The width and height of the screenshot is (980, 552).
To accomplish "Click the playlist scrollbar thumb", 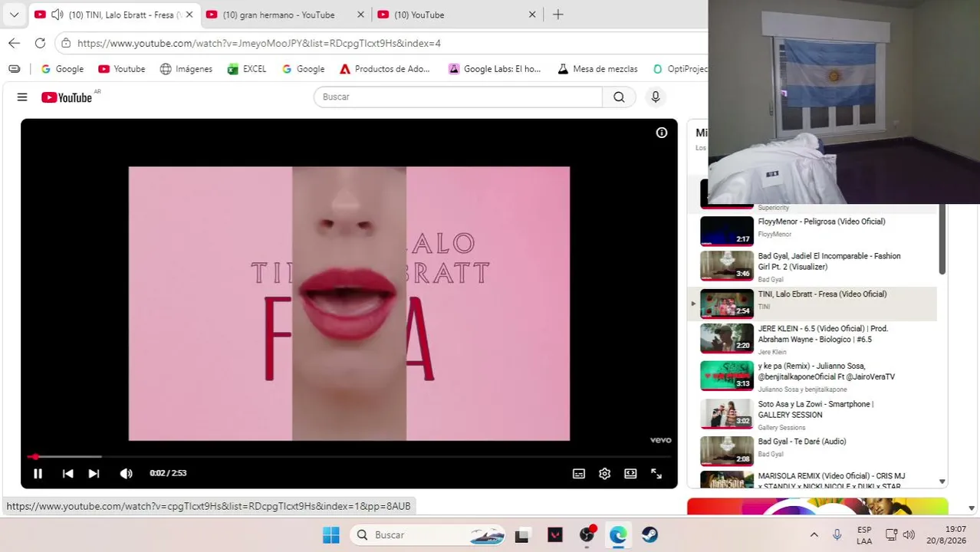I will tap(942, 239).
